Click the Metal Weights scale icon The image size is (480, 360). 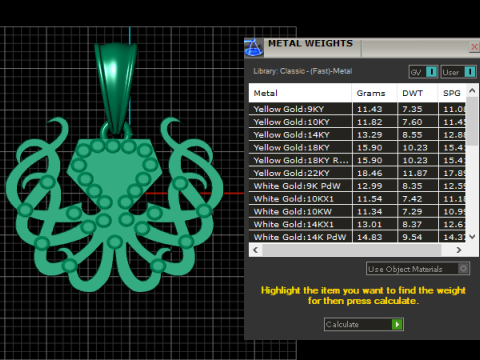254,48
